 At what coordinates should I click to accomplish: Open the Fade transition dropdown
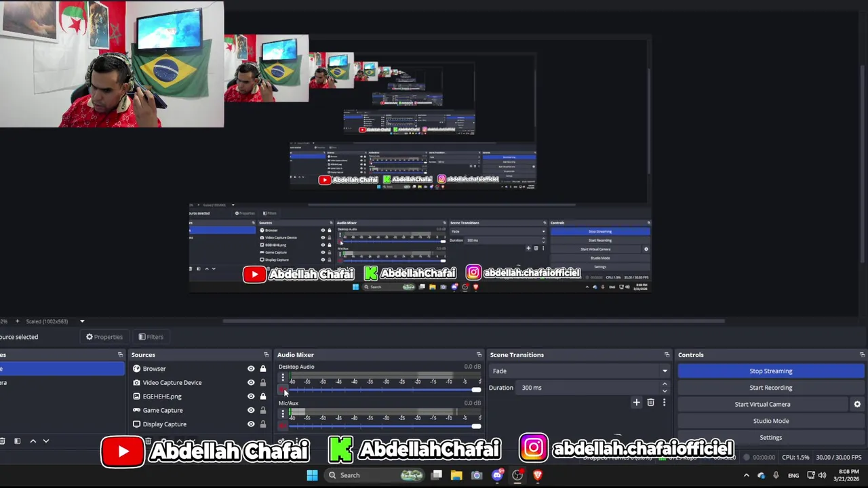580,371
